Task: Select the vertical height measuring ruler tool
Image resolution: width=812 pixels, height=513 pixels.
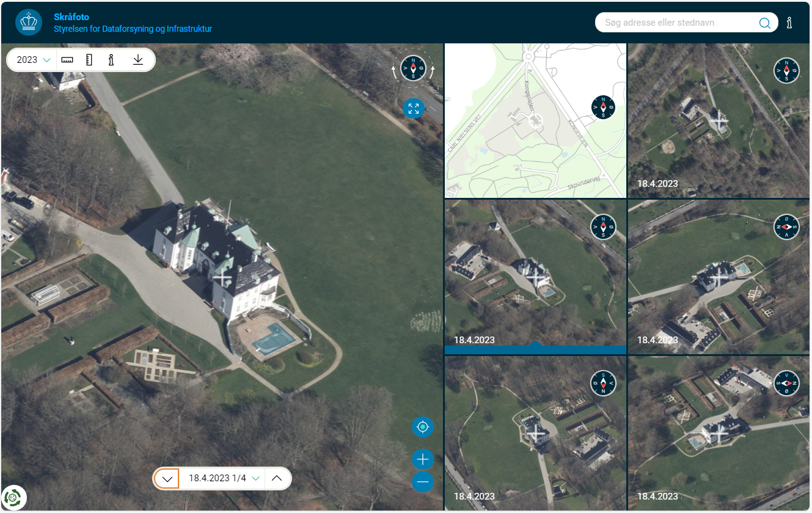Action: [x=89, y=60]
